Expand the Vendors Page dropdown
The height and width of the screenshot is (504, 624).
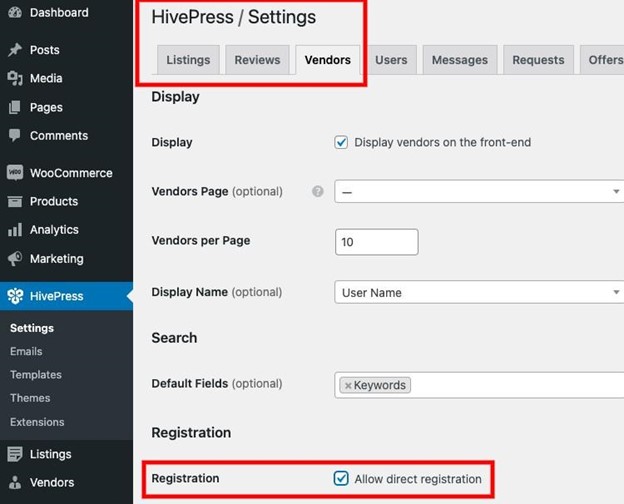(479, 192)
